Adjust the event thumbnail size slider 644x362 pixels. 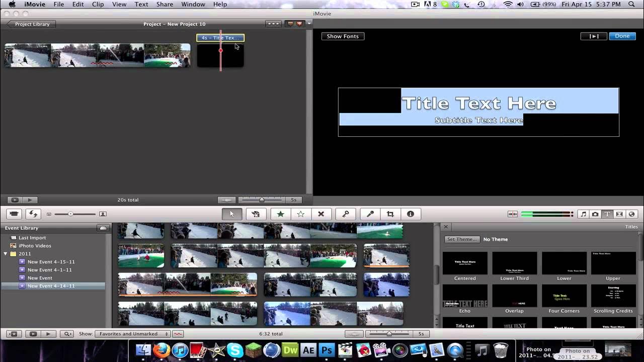[75, 214]
